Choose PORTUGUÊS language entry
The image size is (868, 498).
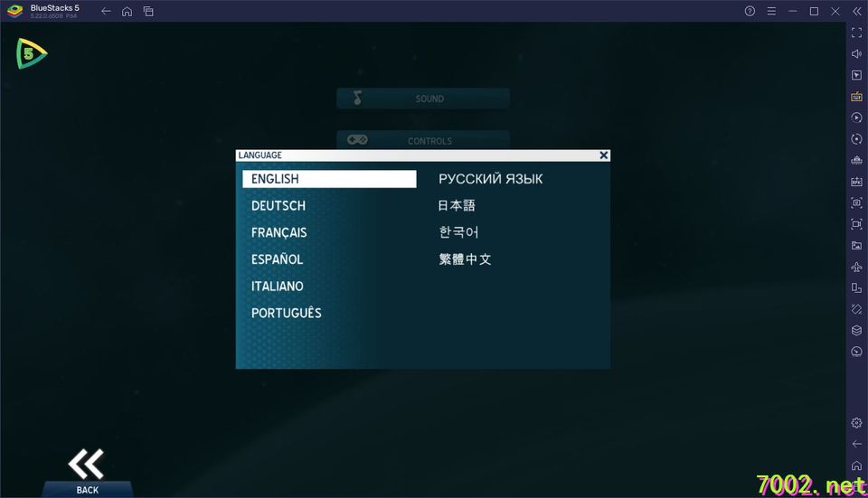(287, 313)
